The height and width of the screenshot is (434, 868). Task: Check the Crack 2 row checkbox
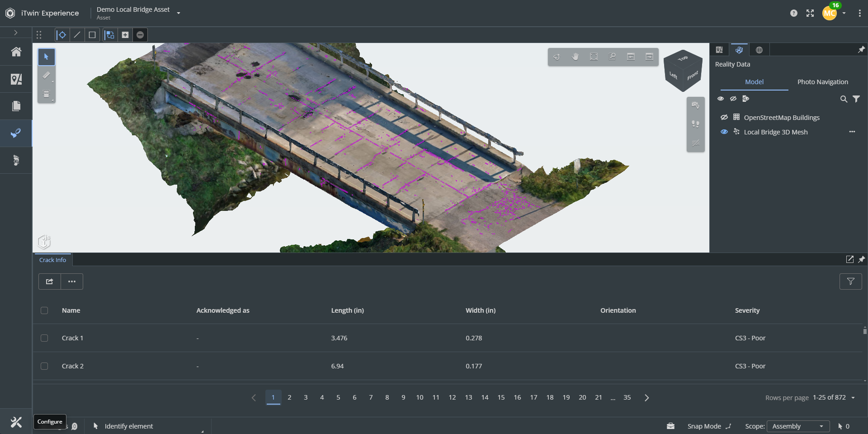coord(44,366)
